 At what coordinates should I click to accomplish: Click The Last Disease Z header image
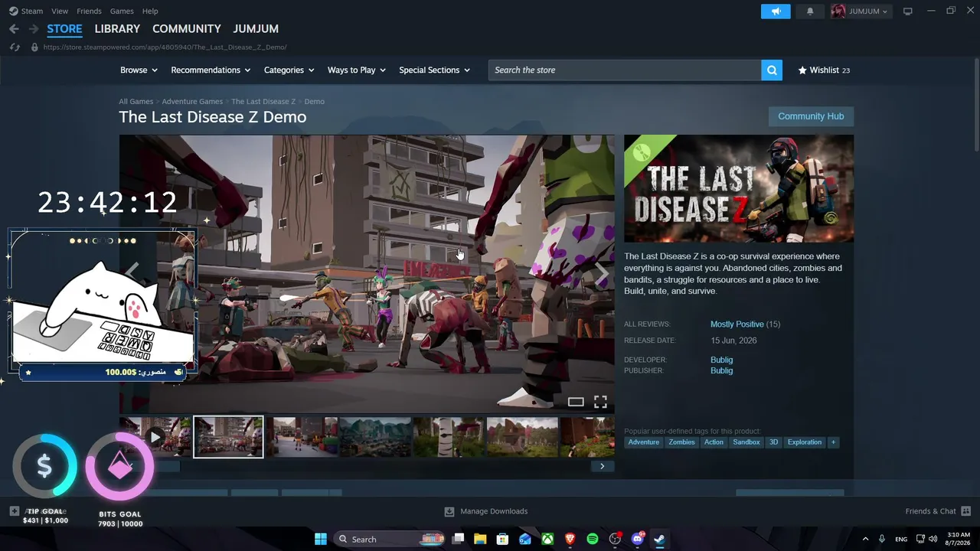pyautogui.click(x=739, y=189)
